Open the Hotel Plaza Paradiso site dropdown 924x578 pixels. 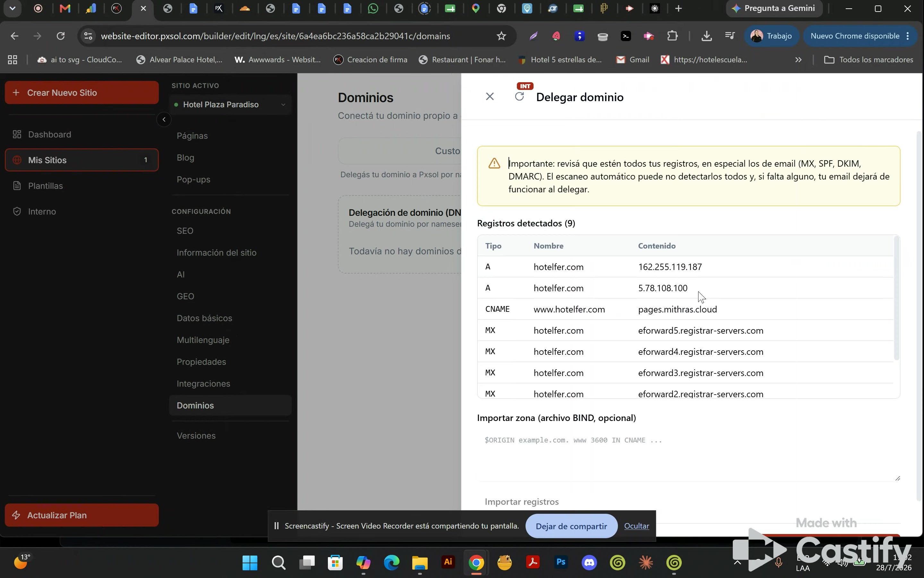(x=230, y=104)
